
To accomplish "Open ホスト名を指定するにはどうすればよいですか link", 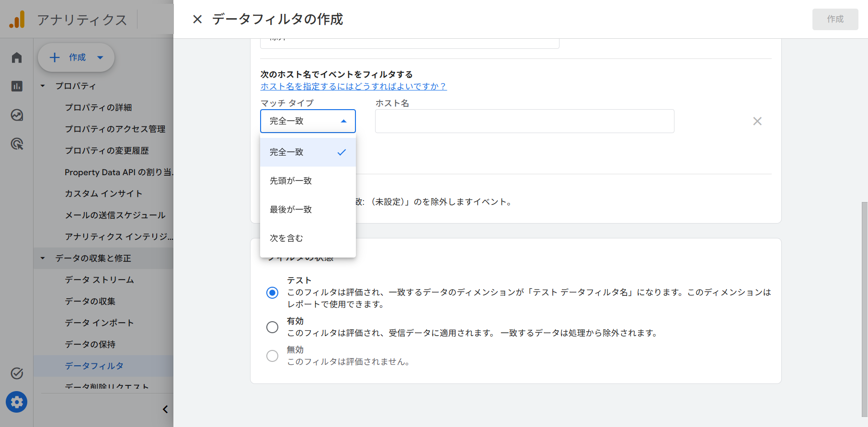I will (x=354, y=86).
